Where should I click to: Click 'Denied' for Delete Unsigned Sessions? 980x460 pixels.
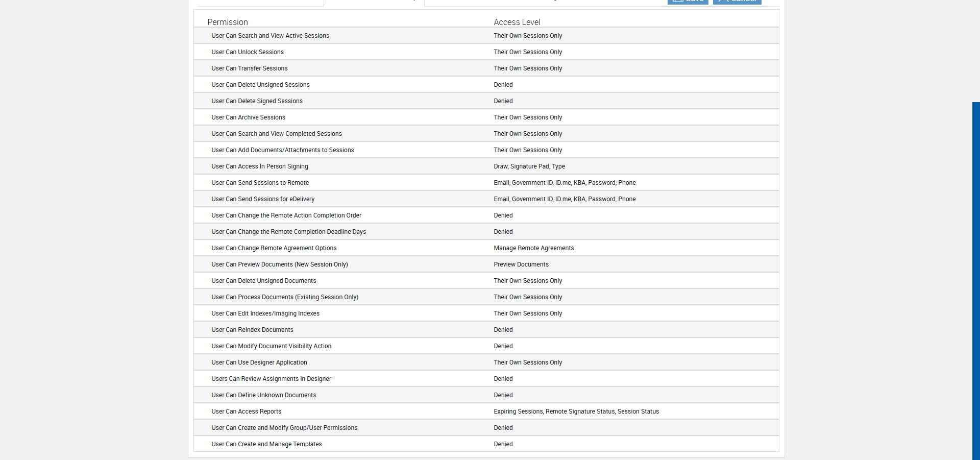coord(503,85)
